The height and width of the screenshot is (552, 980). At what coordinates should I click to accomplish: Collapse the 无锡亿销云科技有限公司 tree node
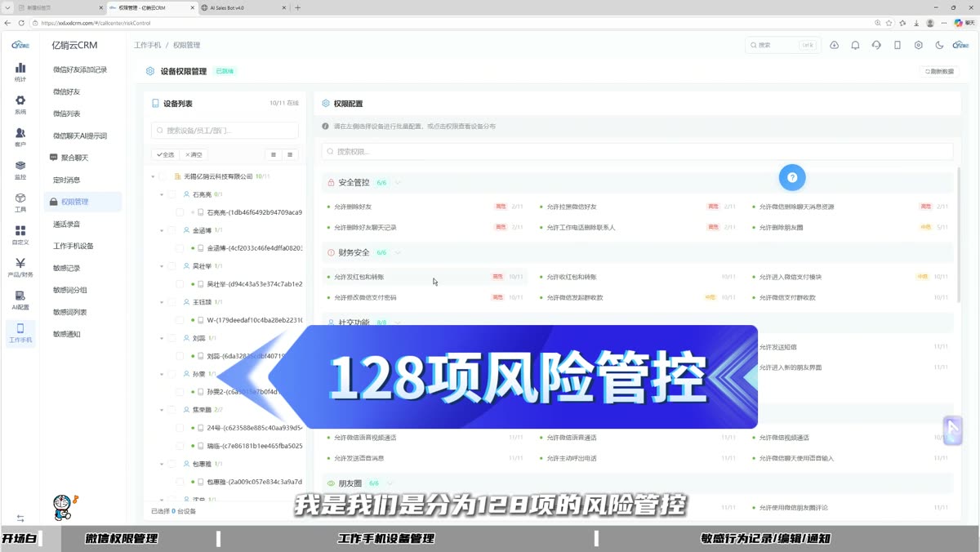tap(153, 176)
